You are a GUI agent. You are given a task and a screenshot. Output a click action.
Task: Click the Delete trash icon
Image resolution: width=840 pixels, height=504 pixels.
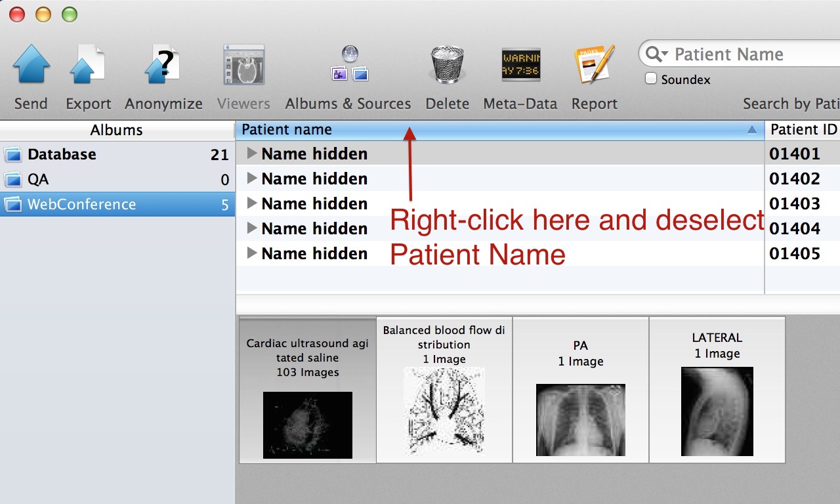coord(448,64)
